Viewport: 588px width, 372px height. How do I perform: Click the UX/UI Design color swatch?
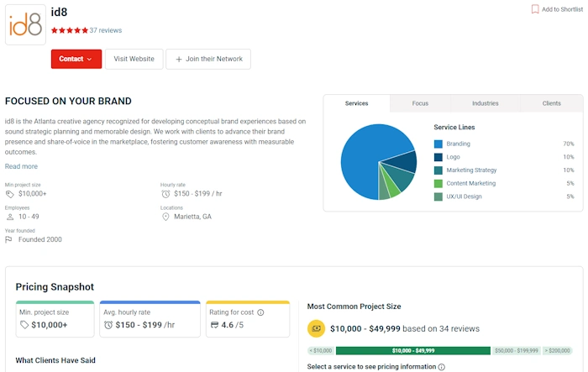click(x=438, y=196)
